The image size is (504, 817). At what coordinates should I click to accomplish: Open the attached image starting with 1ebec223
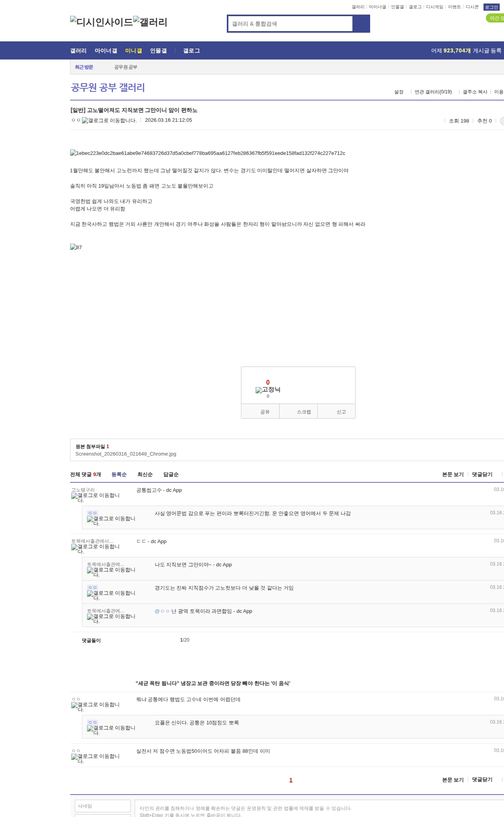pos(208,153)
